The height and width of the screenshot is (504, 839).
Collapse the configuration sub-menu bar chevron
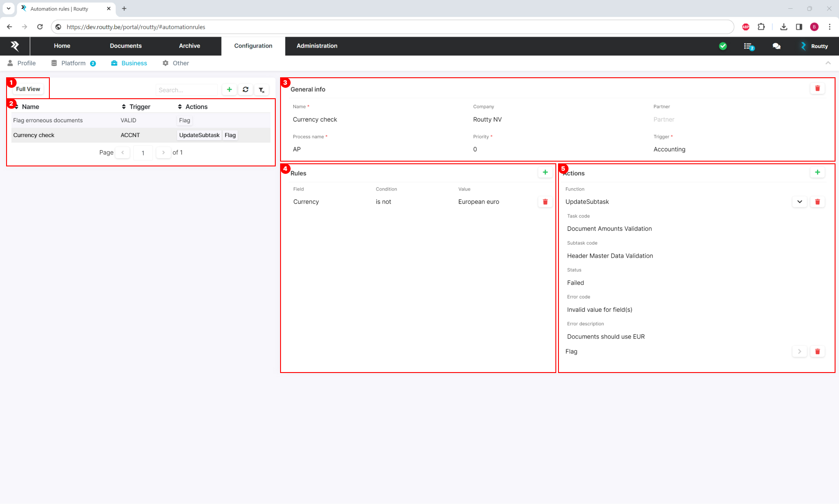click(828, 63)
